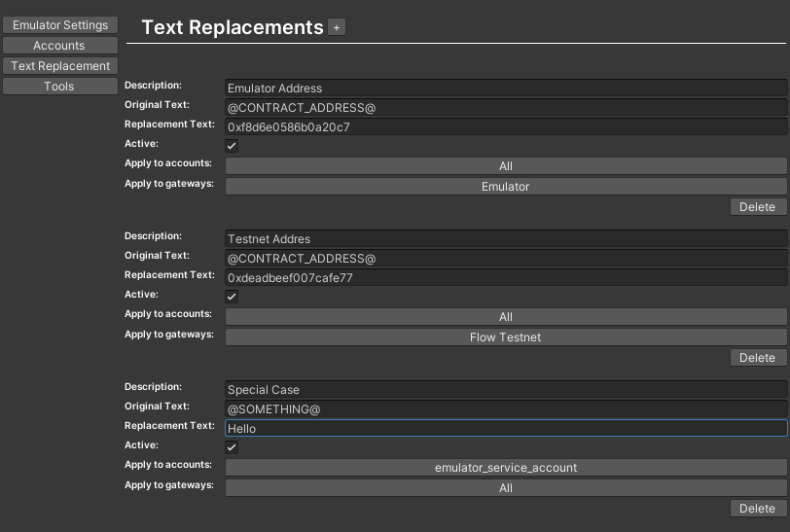Viewport: 790px width, 532px height.
Task: Delete the Special Case replacement
Action: [x=757, y=509]
